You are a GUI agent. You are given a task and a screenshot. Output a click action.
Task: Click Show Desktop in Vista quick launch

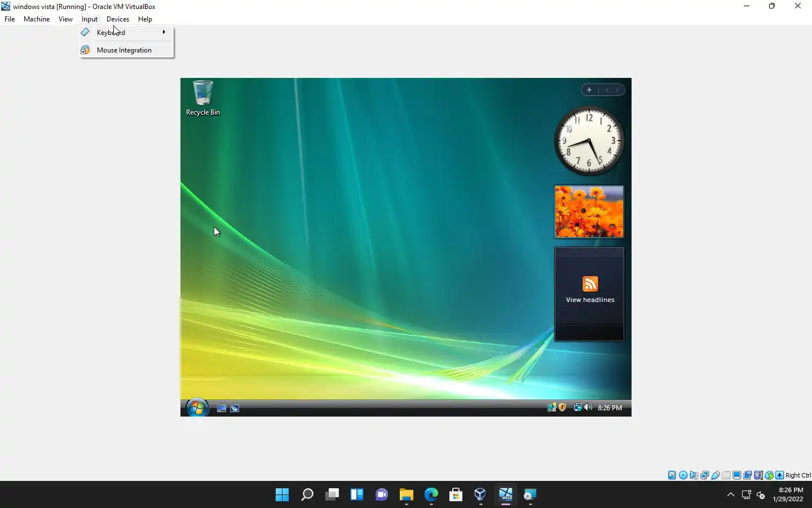pyautogui.click(x=222, y=408)
